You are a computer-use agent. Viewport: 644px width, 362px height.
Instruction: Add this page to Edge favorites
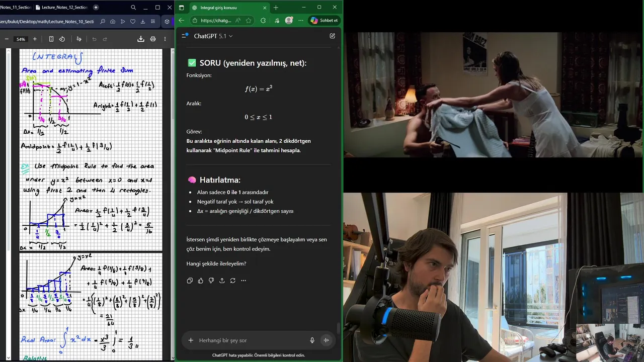click(249, 21)
